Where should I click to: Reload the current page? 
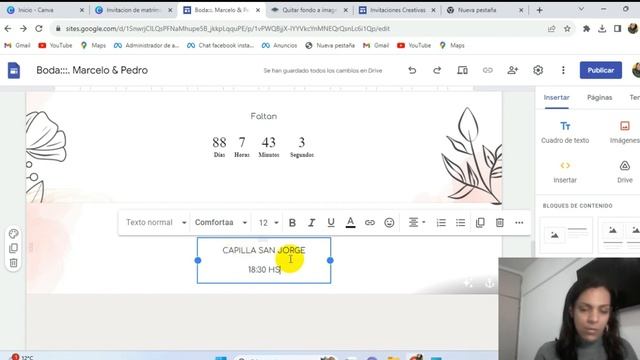click(39, 29)
